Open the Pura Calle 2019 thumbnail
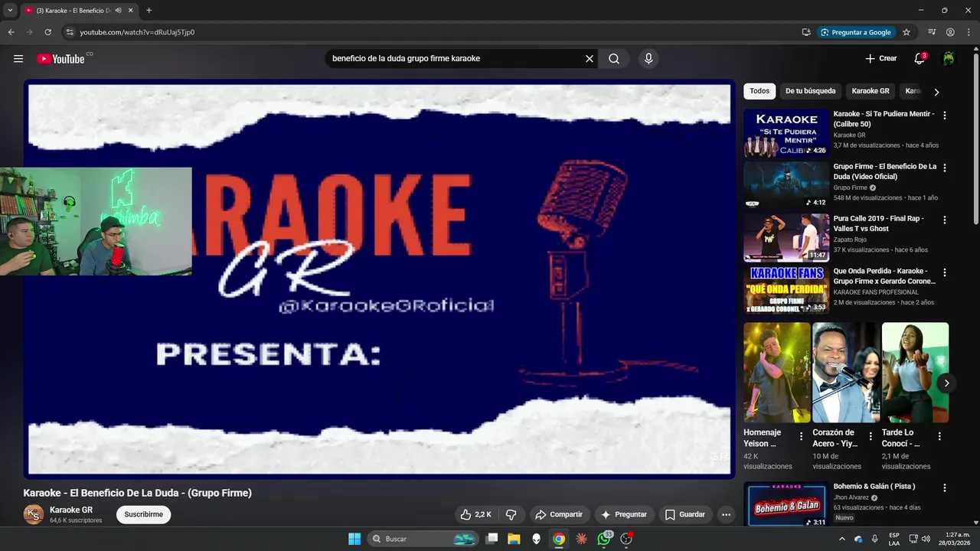This screenshot has width=980, height=551. point(786,237)
